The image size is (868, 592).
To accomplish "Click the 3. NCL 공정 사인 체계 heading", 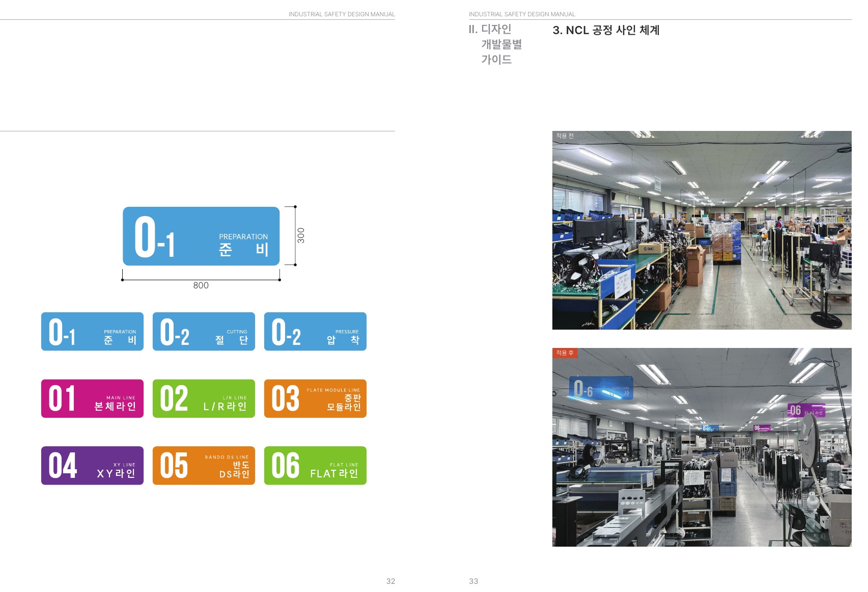I will click(606, 30).
